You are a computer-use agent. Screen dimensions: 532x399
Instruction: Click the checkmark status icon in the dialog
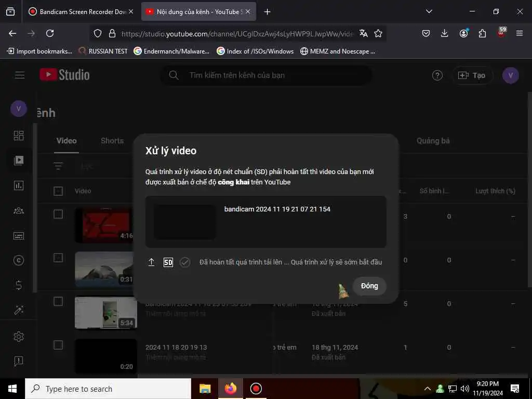[184, 262]
